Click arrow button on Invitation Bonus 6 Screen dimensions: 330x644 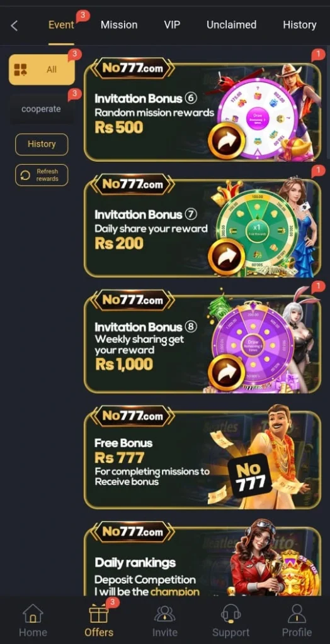point(226,141)
